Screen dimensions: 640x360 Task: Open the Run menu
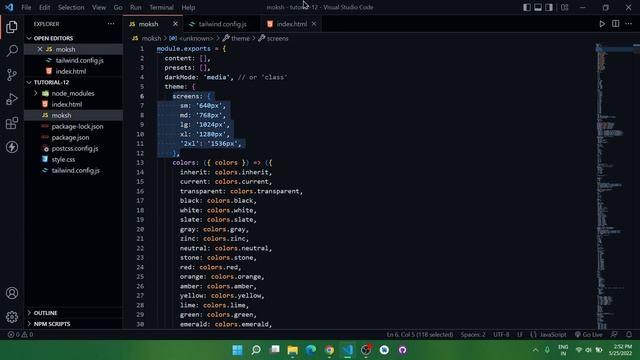(136, 7)
